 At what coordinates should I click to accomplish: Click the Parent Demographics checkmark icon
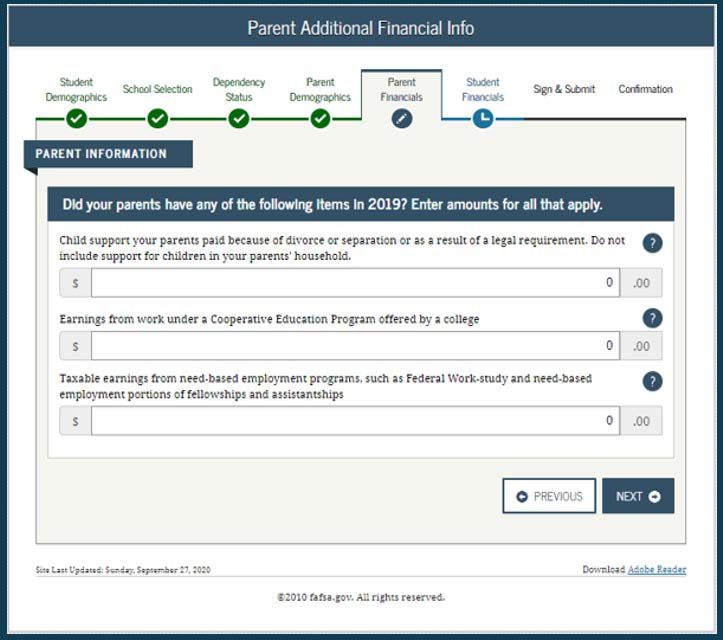[320, 119]
